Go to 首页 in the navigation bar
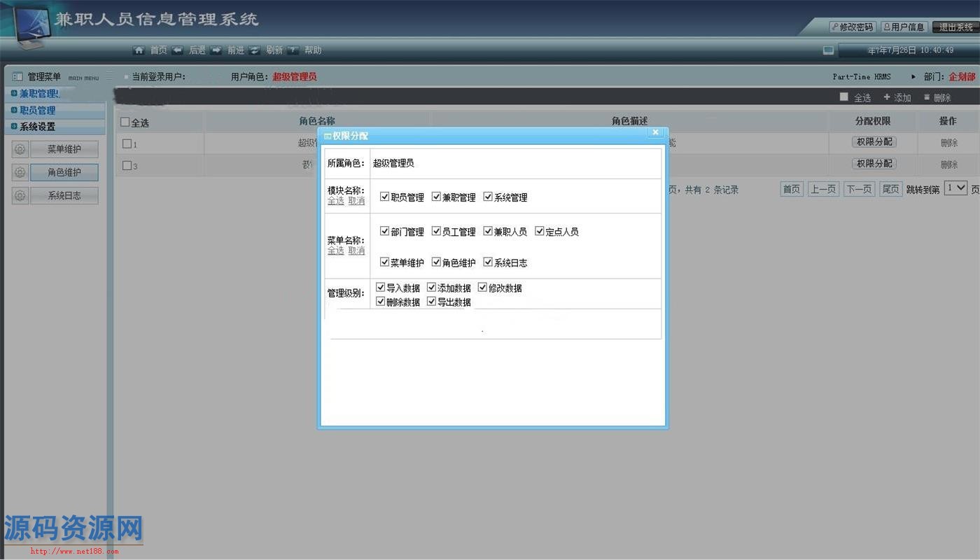The image size is (980, 560). coord(159,50)
